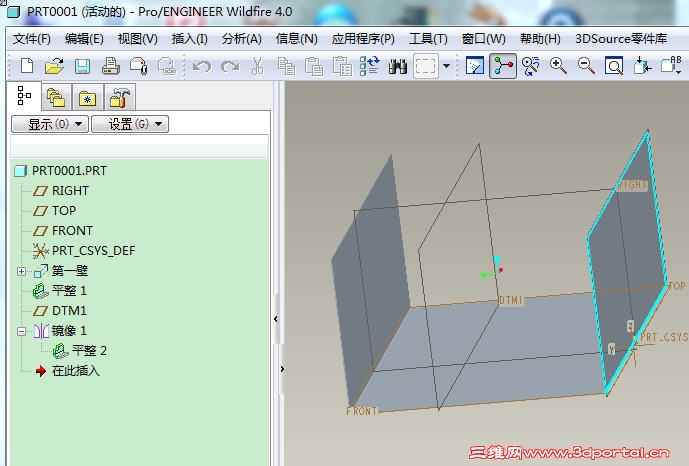
Task: Open the 应用程序(P) menu
Action: click(363, 39)
